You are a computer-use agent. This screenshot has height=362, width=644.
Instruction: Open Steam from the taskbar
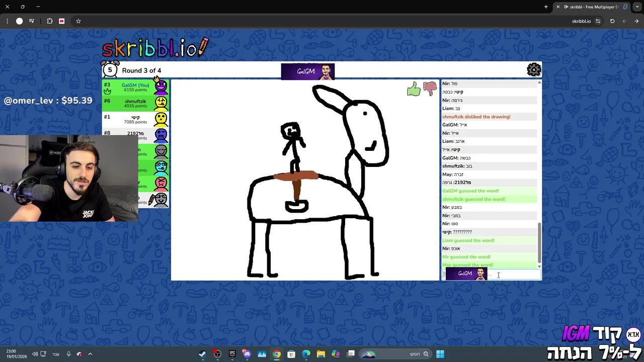pyautogui.click(x=202, y=354)
